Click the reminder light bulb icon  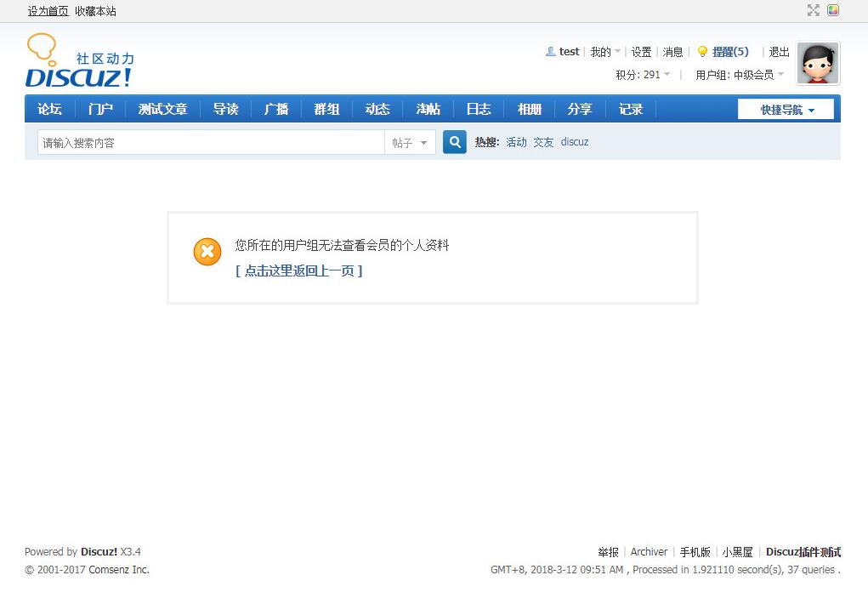click(702, 52)
